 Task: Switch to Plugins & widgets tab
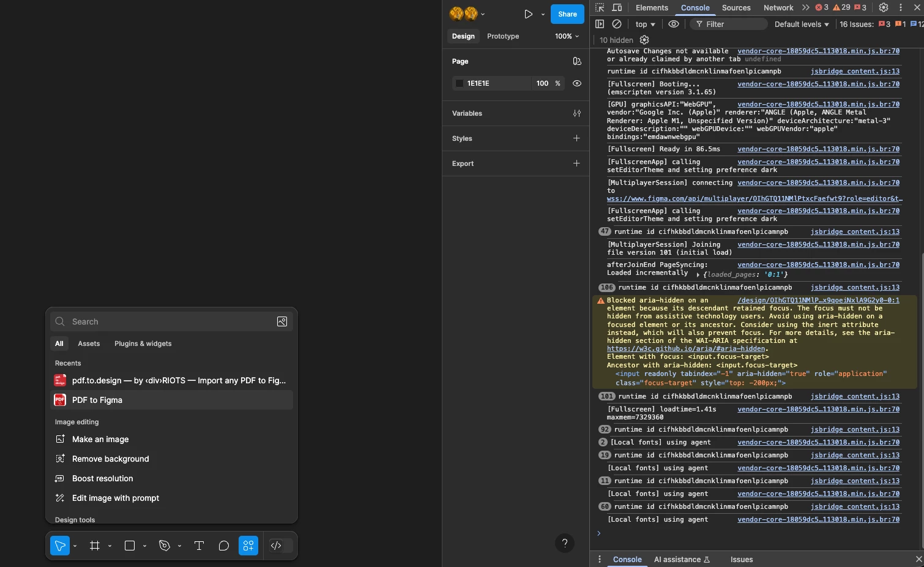coord(143,344)
